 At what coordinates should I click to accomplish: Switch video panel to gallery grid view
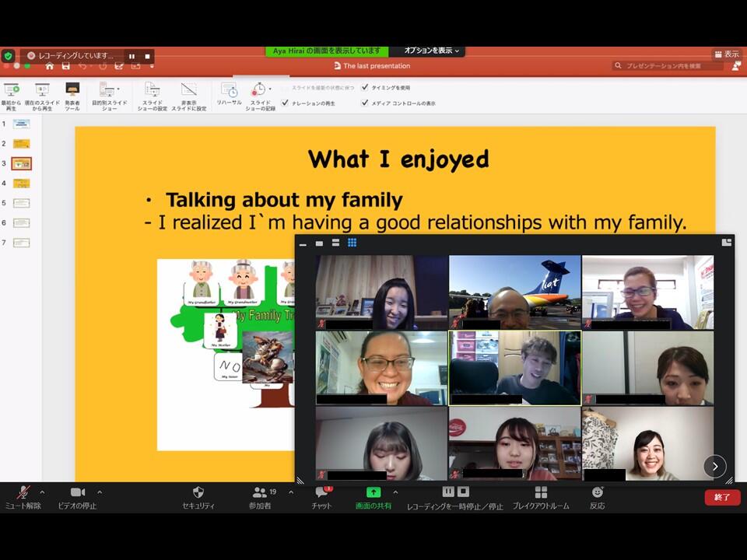tap(352, 243)
